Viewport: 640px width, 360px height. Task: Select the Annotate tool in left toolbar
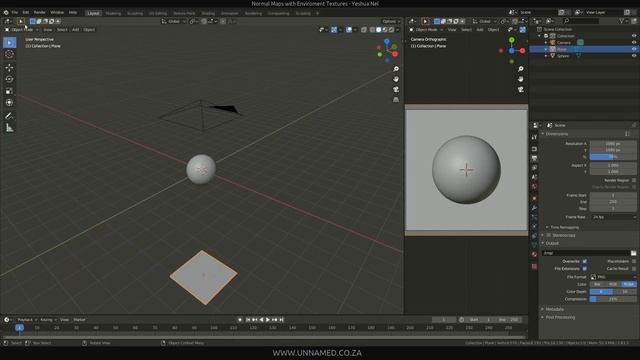[x=9, y=116]
